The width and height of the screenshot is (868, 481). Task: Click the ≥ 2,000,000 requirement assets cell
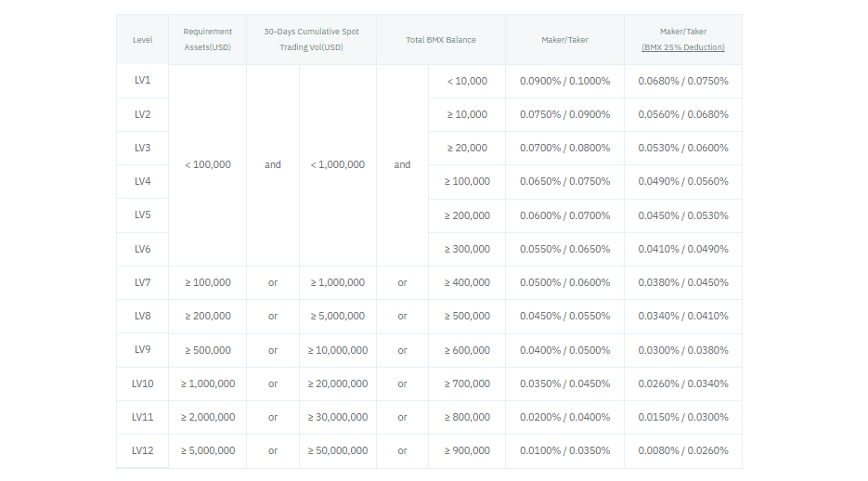pyautogui.click(x=207, y=417)
